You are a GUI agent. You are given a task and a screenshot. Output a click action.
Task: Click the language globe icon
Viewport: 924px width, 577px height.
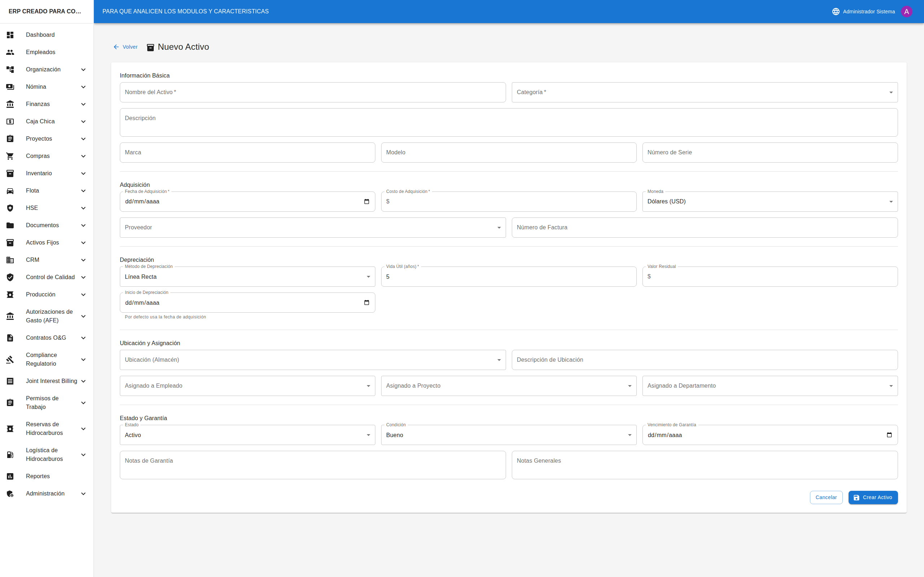[836, 12]
